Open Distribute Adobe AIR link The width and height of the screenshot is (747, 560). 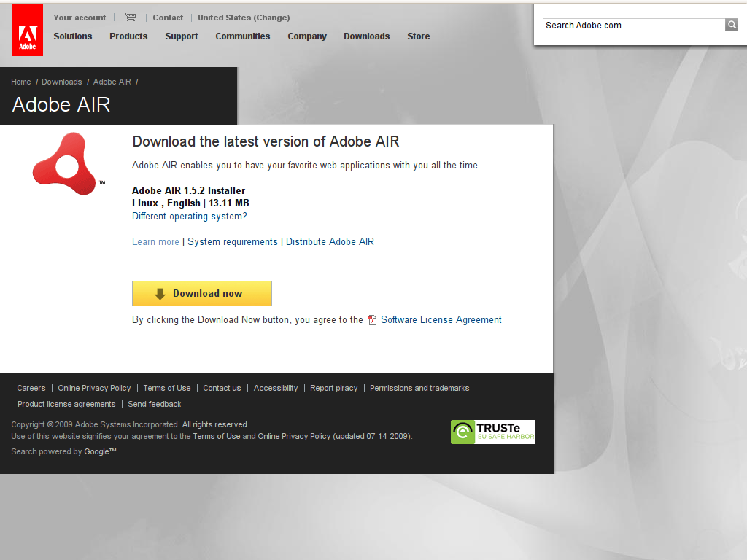(330, 242)
